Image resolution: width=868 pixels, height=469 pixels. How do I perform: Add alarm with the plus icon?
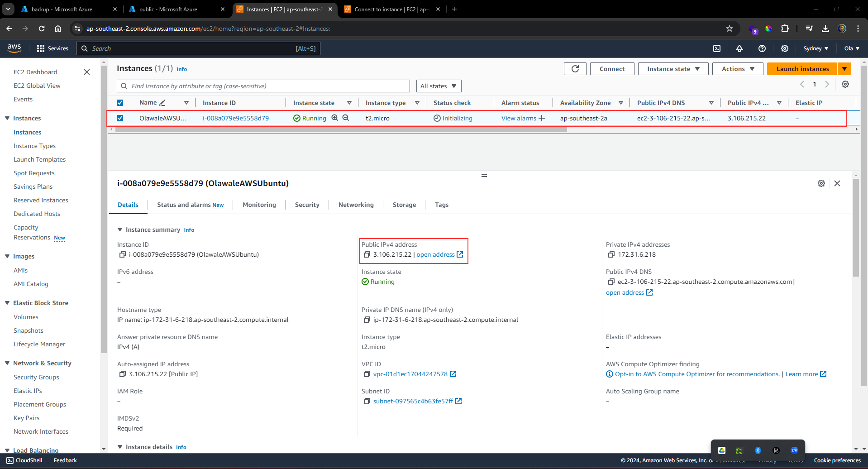pos(542,118)
